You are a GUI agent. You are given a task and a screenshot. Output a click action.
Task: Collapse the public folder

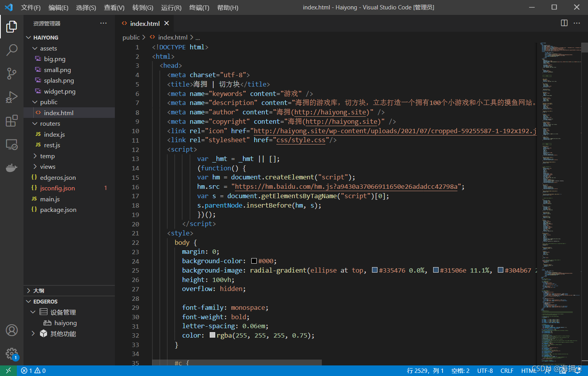point(35,102)
